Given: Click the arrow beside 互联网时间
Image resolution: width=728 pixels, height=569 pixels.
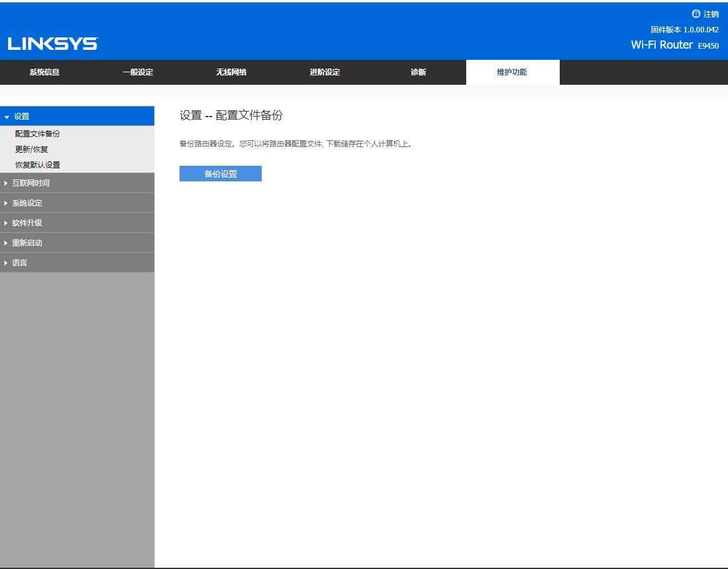Looking at the screenshot, I should click(7, 183).
